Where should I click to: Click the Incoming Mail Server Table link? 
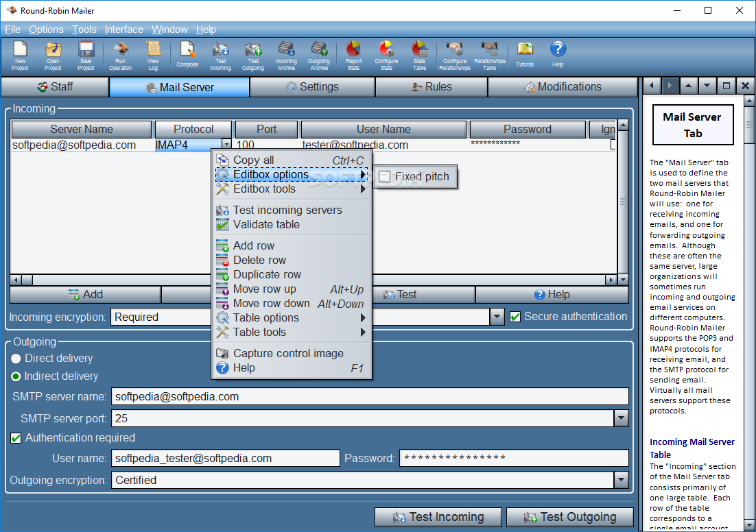pos(692,448)
